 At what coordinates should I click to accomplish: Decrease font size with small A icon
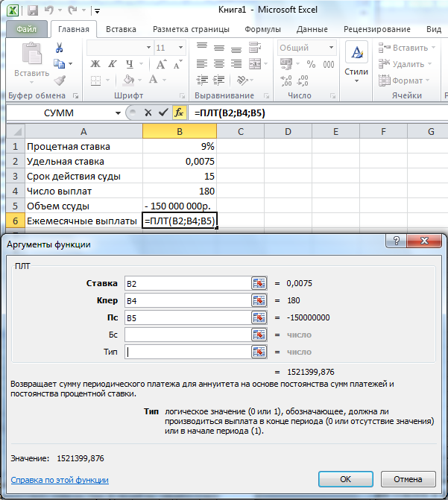click(177, 64)
